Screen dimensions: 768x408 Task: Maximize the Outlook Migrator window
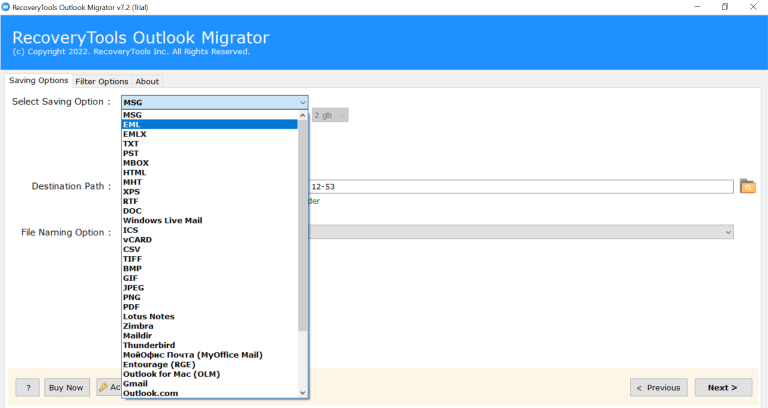[x=725, y=7]
